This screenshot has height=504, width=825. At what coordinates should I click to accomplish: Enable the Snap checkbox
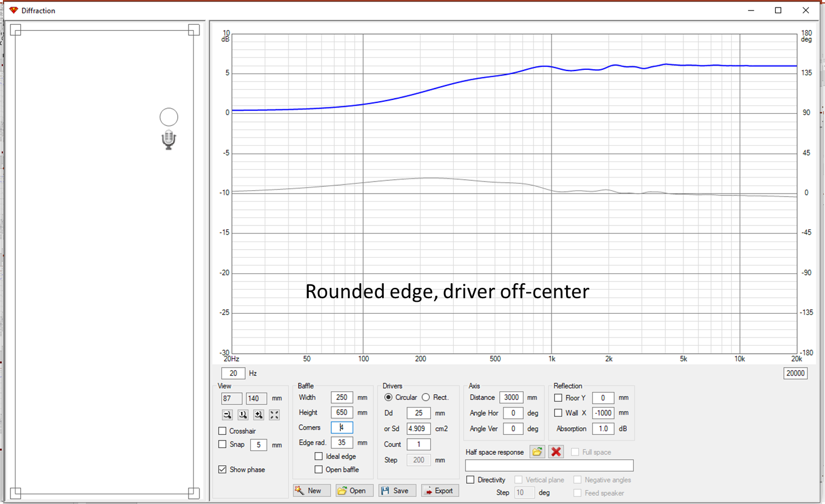(x=222, y=444)
